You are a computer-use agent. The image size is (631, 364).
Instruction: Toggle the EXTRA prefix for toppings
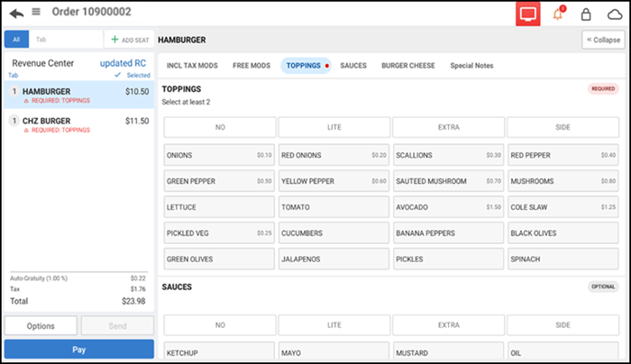pyautogui.click(x=449, y=127)
